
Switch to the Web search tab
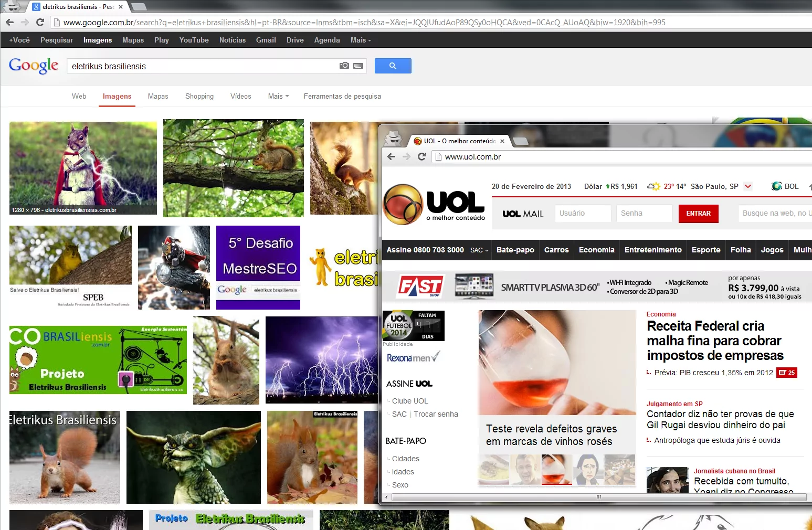tap(79, 96)
